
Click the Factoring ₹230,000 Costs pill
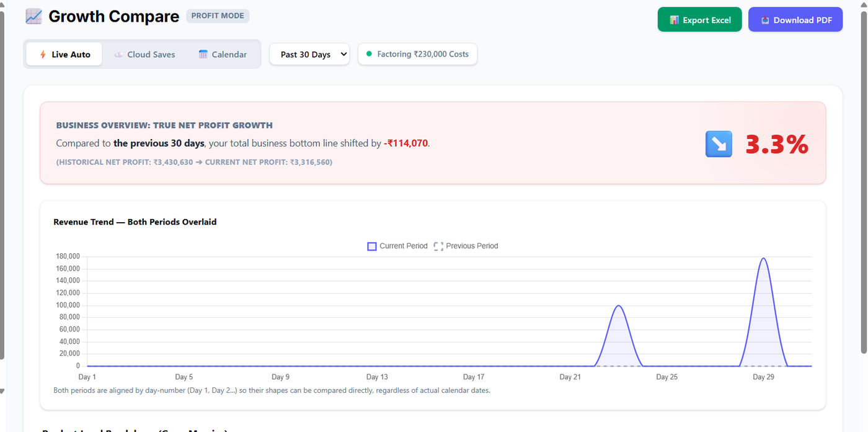coord(417,54)
